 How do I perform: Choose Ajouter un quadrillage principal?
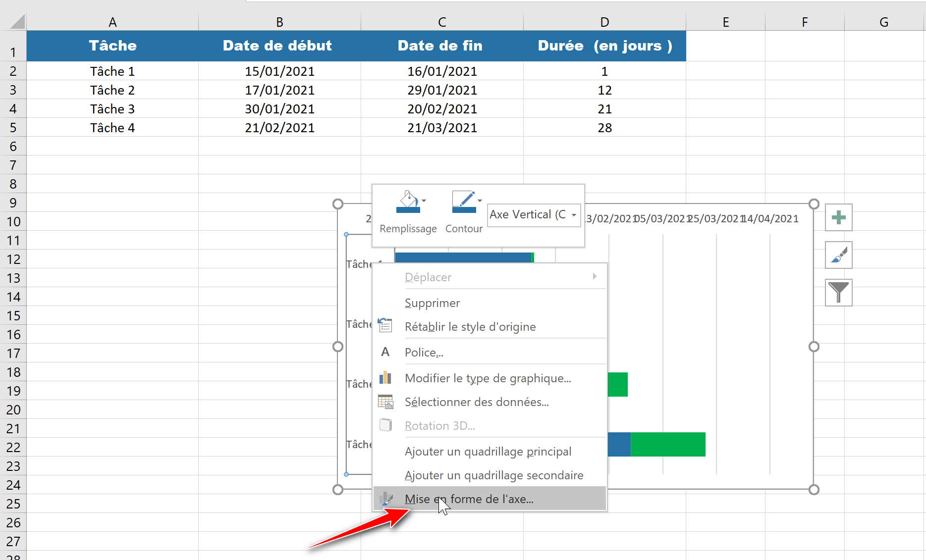pyautogui.click(x=488, y=452)
